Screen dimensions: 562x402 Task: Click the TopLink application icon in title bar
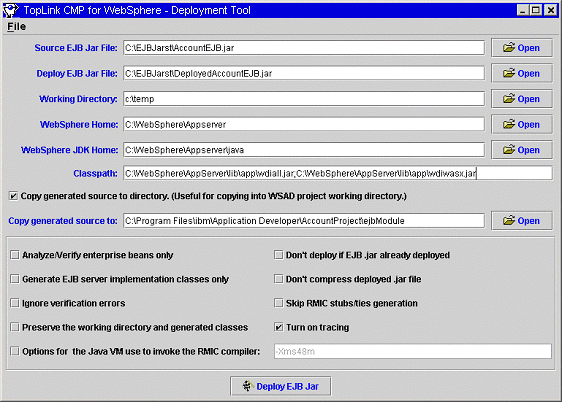tap(10, 10)
